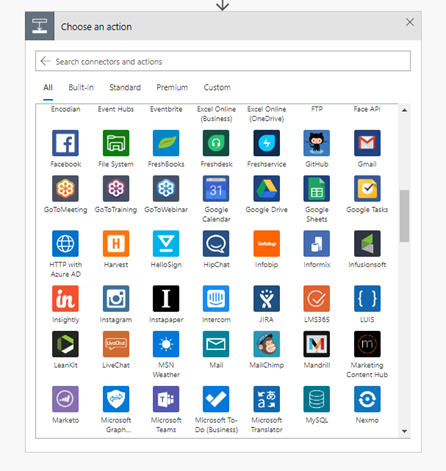Select the LeanKit connector icon
Viewport: 446px width, 471px height.
tap(65, 344)
